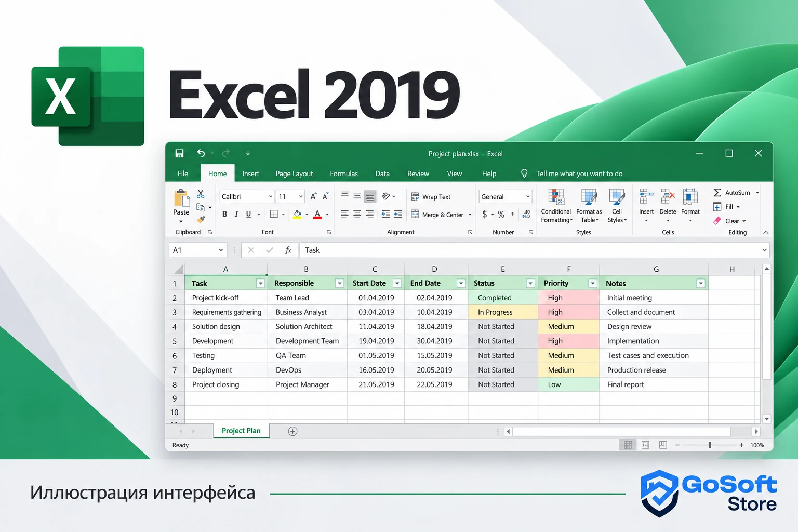Apply Borders to the selected cells
This screenshot has width=798, height=532.
coord(274,214)
